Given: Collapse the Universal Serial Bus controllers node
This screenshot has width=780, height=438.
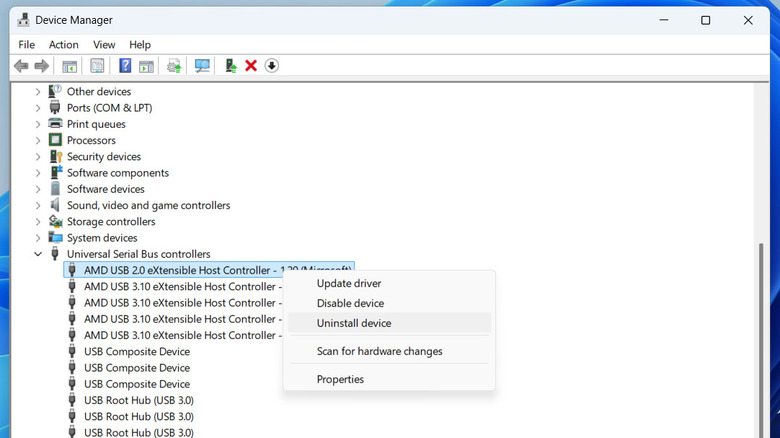Looking at the screenshot, I should coord(38,254).
